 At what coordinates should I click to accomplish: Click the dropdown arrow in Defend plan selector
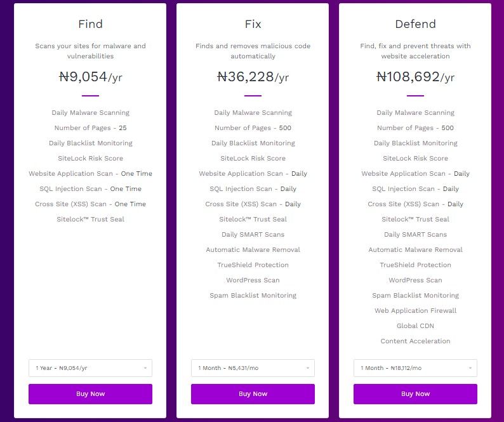pyautogui.click(x=470, y=368)
